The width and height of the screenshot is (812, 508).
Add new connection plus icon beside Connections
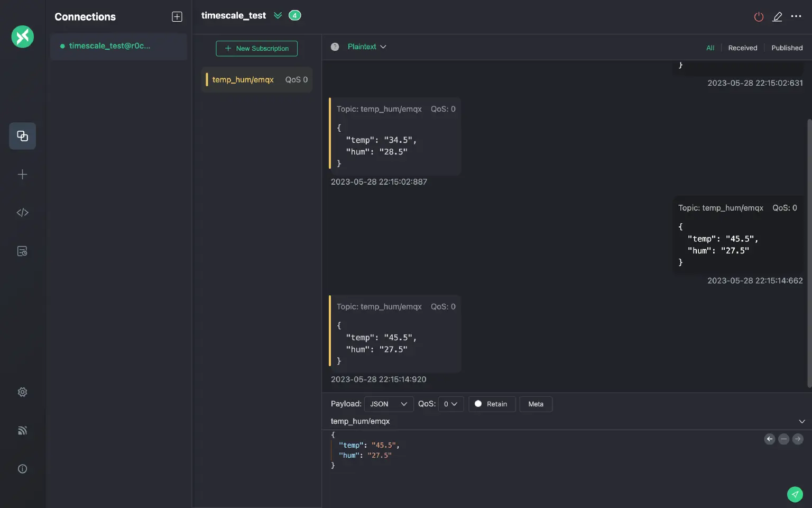[177, 17]
